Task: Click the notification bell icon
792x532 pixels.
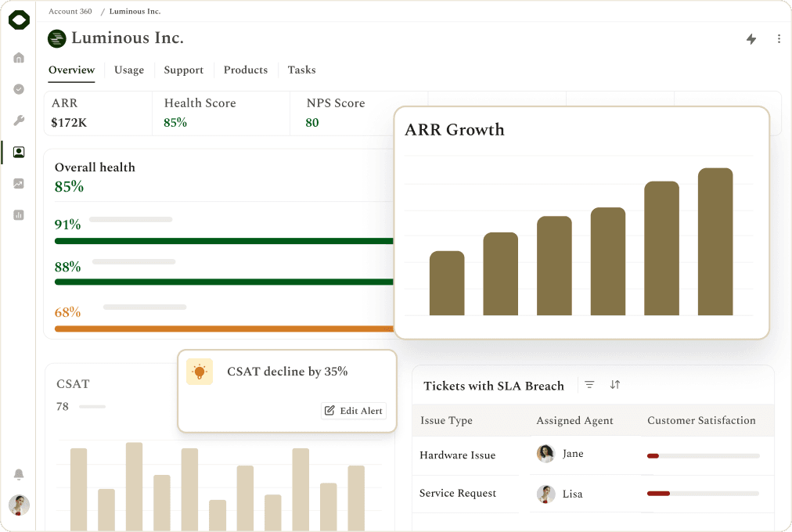Action: coord(19,474)
